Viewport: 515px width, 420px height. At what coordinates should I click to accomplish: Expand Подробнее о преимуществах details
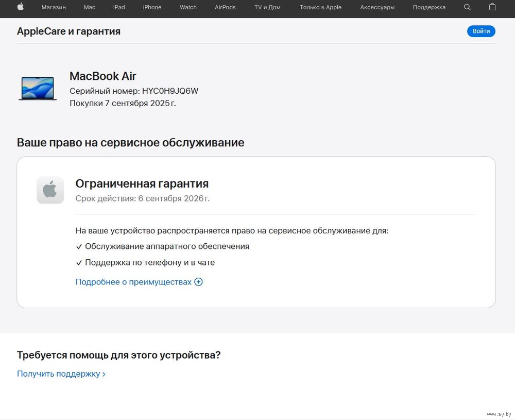(133, 282)
